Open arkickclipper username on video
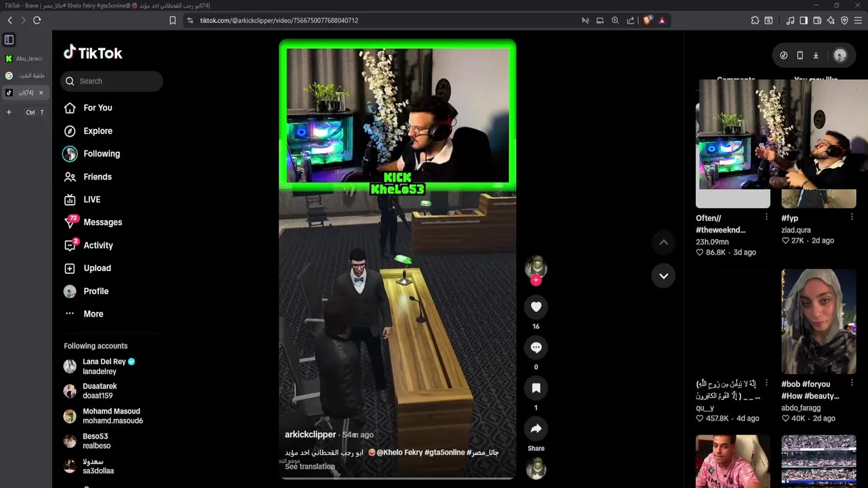868x488 pixels. (310, 434)
